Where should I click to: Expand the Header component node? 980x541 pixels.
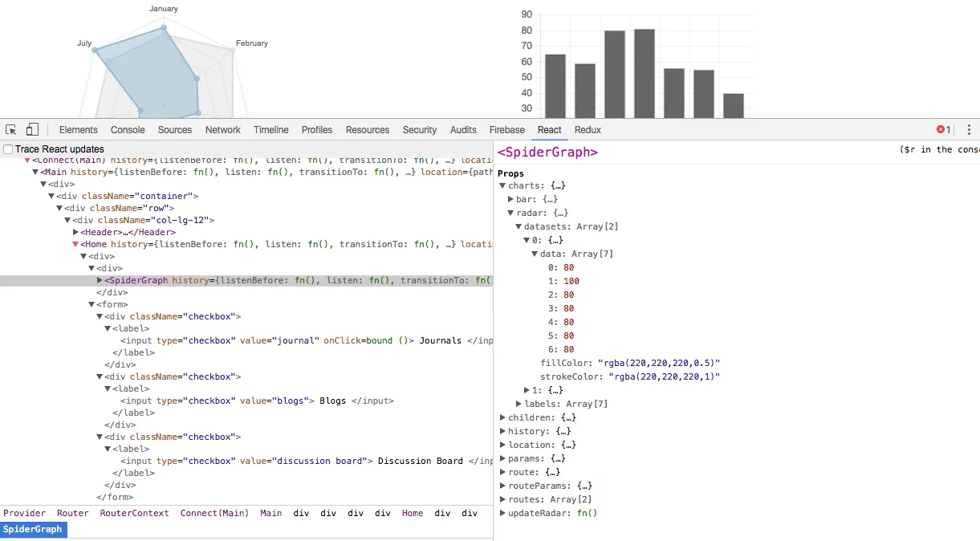point(76,232)
